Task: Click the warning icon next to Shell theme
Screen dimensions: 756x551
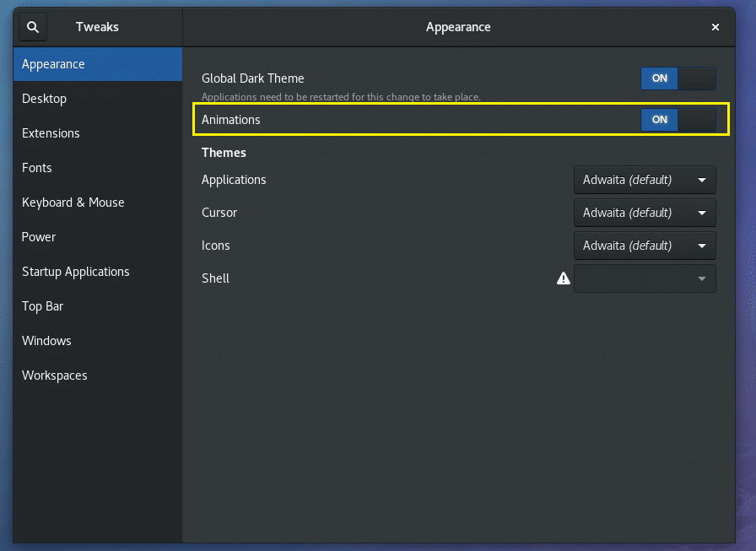Action: 563,278
